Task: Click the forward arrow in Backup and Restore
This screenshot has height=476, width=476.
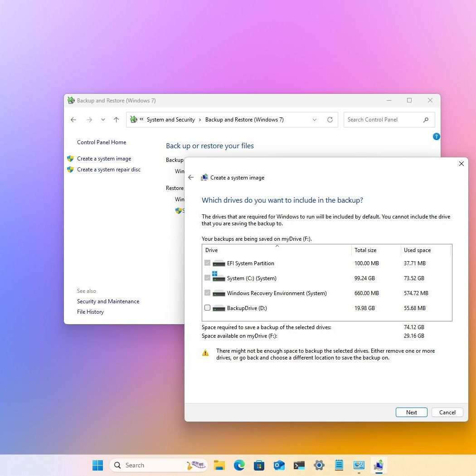Action: 89,120
